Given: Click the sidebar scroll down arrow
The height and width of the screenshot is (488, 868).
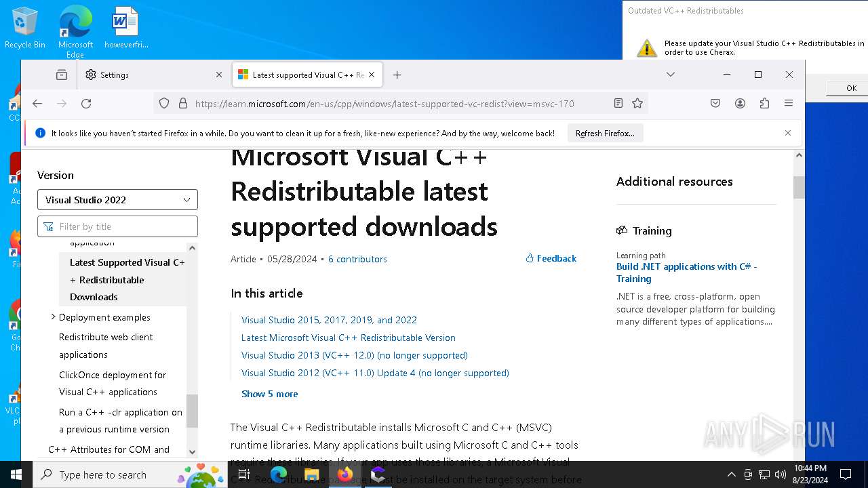Looking at the screenshot, I should pos(192,451).
